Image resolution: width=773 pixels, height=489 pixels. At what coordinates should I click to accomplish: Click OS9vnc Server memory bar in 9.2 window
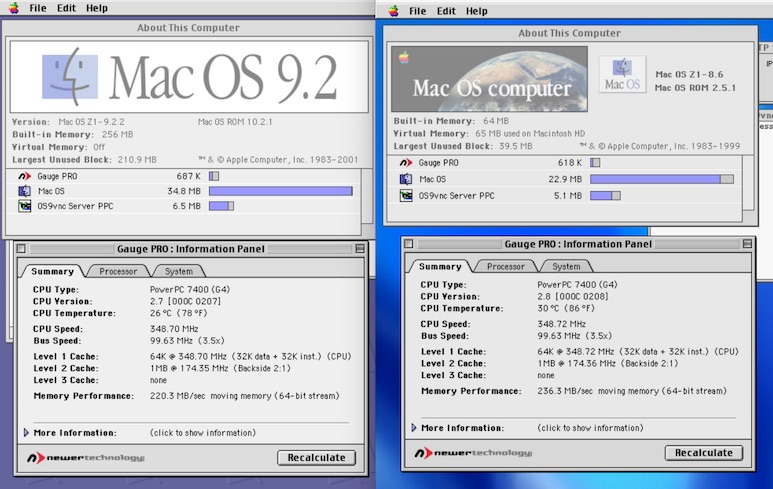(221, 206)
